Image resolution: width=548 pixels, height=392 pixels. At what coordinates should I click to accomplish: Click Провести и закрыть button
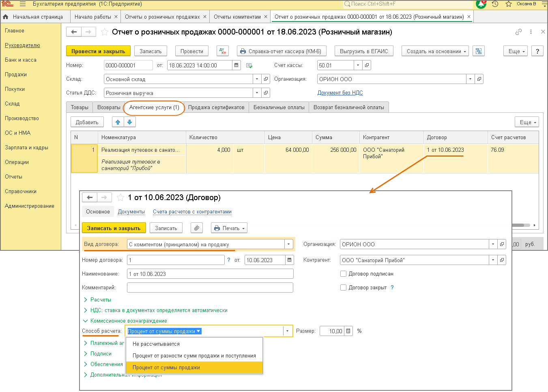(98, 51)
